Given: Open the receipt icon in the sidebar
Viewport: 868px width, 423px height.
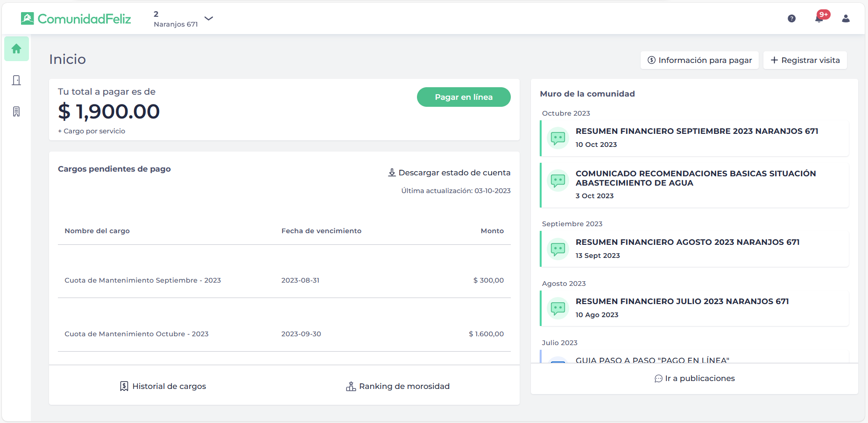Looking at the screenshot, I should click(x=16, y=111).
